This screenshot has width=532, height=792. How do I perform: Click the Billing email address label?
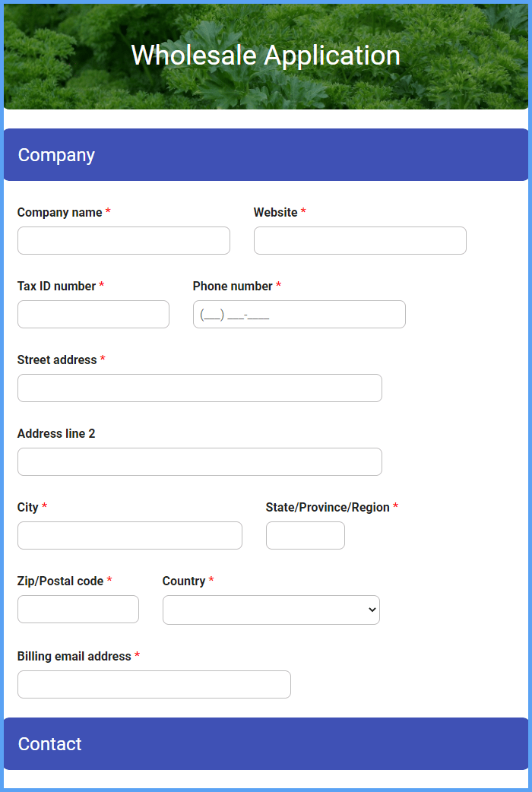click(74, 656)
